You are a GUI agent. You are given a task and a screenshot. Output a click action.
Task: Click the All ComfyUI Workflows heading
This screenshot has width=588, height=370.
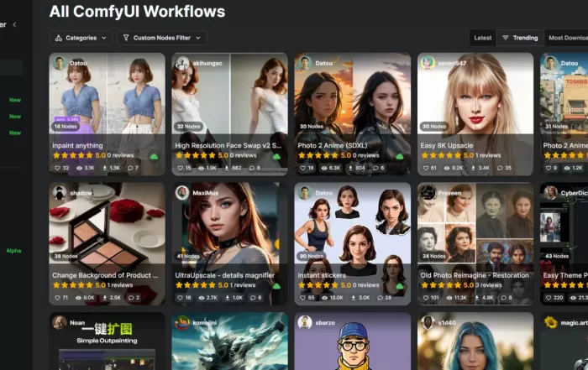[x=137, y=12]
